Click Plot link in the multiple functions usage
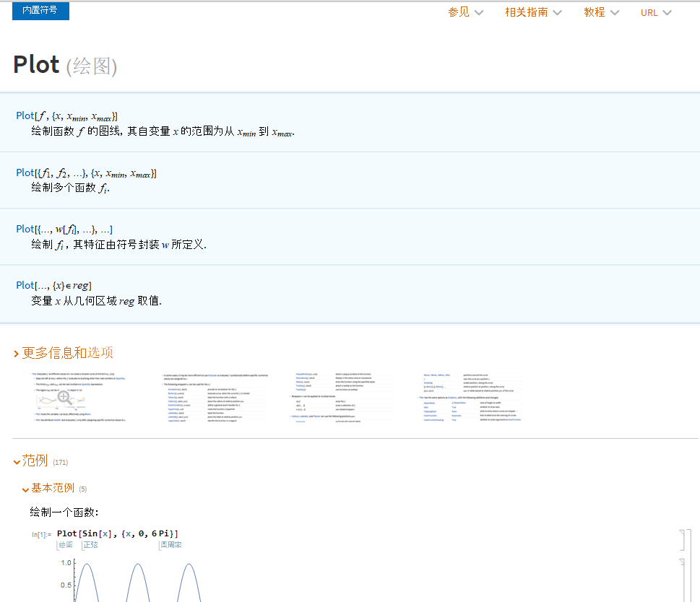The image size is (700, 602). 25,173
